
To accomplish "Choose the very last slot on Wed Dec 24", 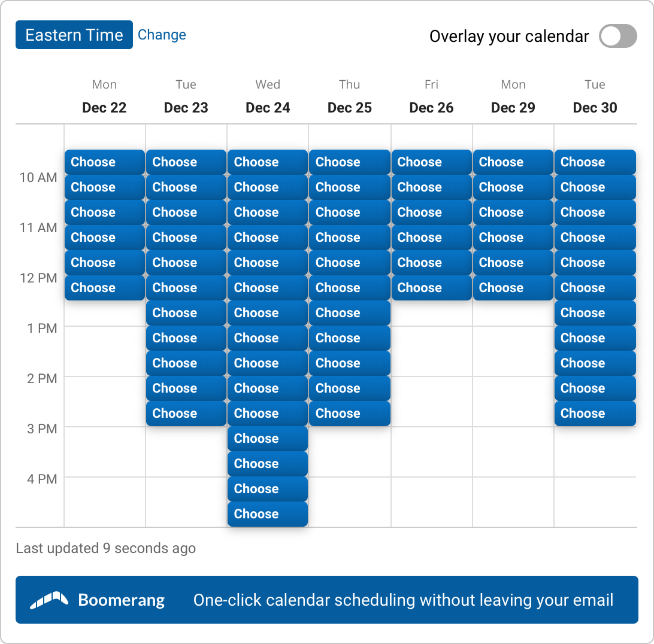I will (268, 514).
